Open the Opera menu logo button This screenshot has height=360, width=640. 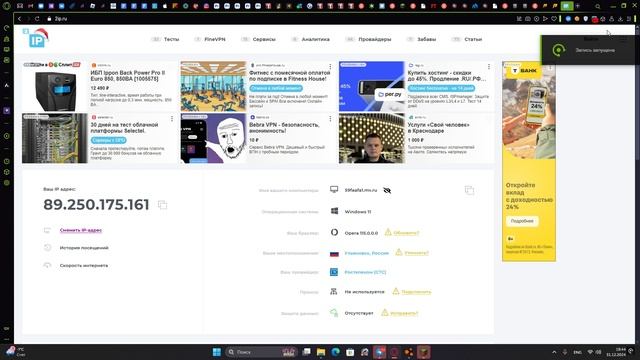tap(7, 6)
